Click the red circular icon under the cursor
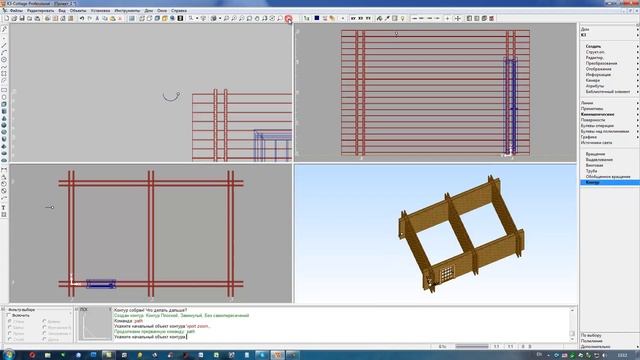Screen dimensions: 640x360 [288, 18]
